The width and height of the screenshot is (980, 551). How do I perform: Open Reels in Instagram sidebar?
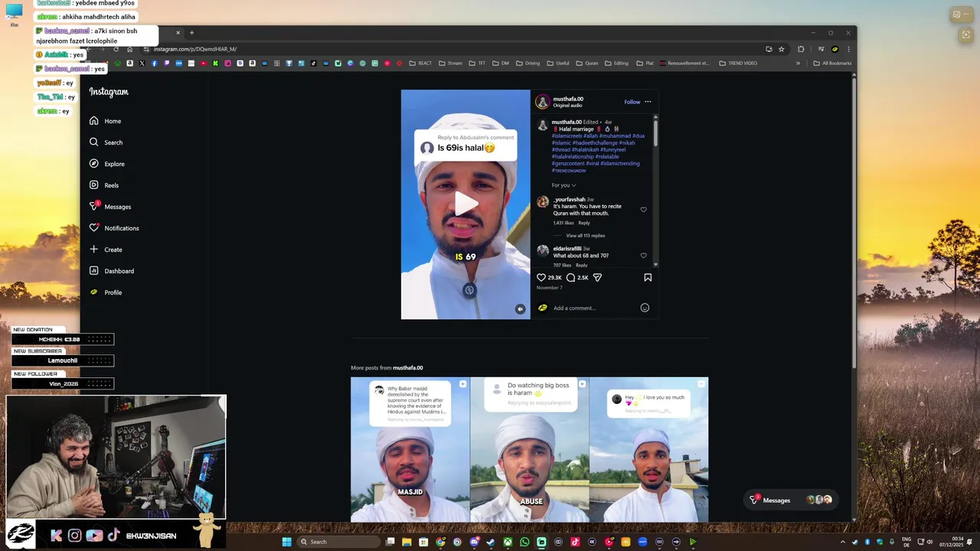pos(104,185)
